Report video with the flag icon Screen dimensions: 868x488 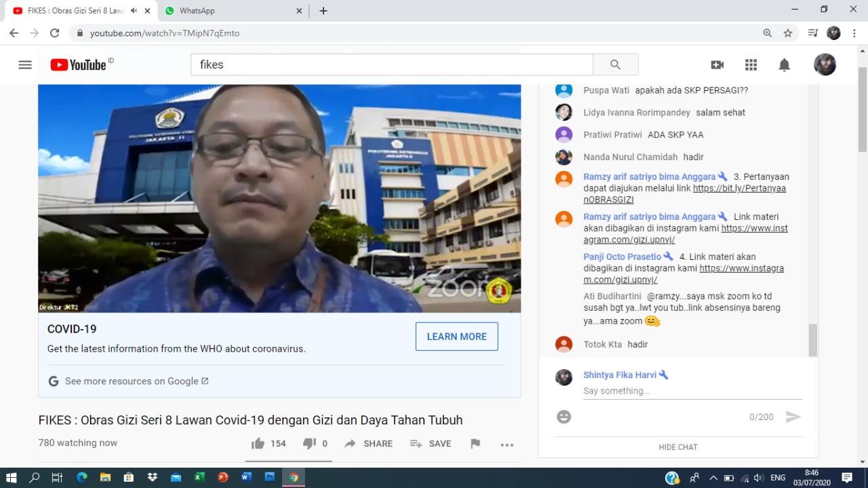[x=475, y=444]
